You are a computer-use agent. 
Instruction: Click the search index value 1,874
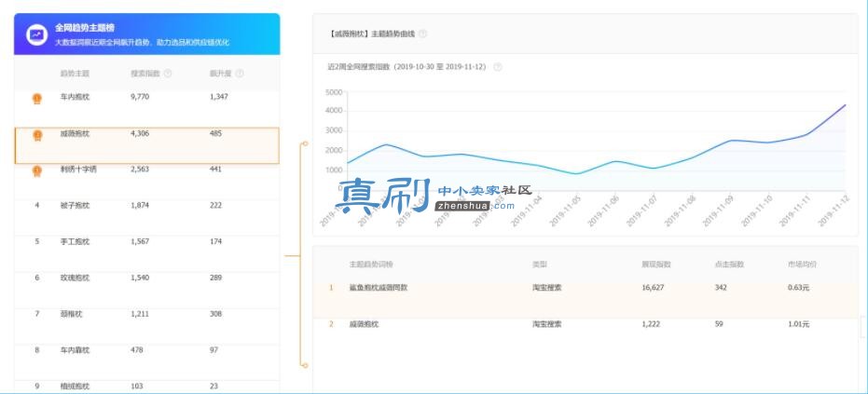[x=140, y=205]
